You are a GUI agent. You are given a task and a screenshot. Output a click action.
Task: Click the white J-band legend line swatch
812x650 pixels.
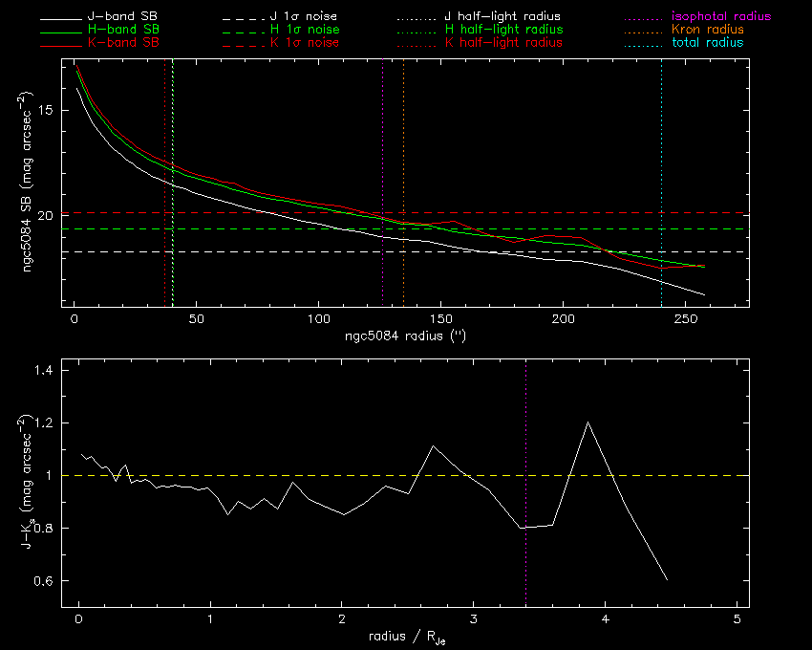(x=57, y=17)
